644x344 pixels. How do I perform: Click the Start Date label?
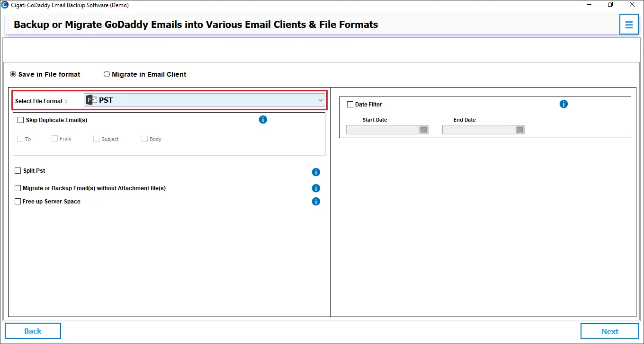click(375, 120)
